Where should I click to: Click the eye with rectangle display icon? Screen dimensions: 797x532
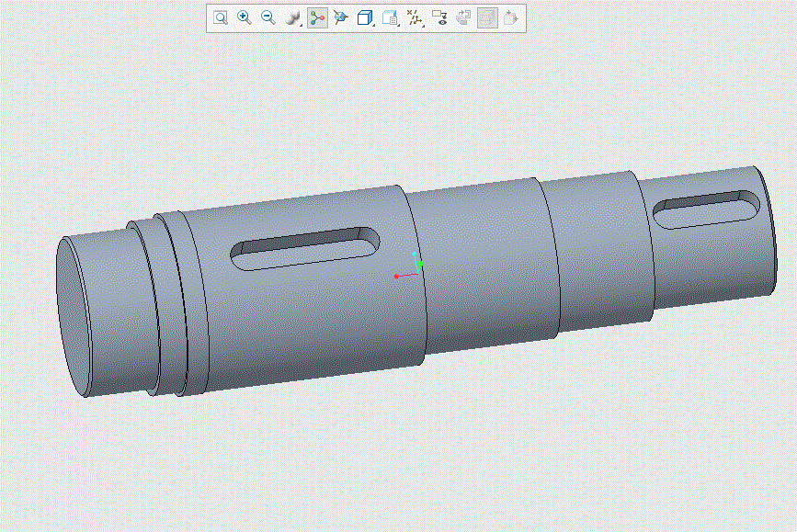point(439,18)
